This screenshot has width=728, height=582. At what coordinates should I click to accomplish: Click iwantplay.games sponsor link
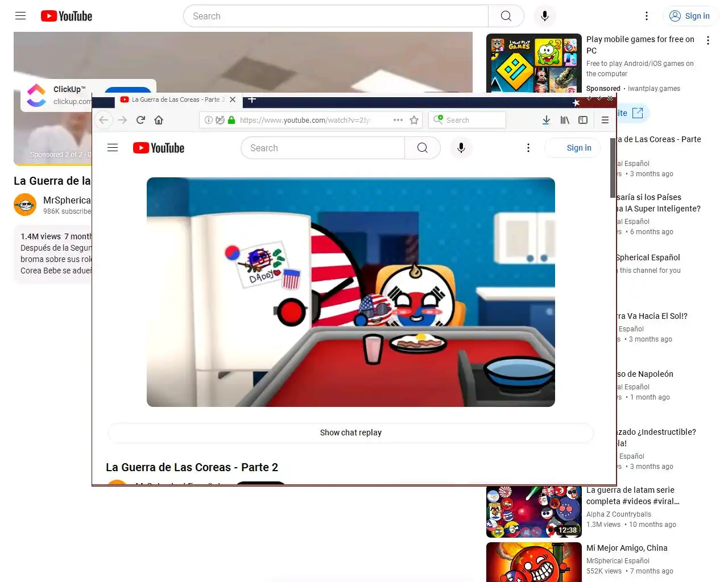pos(654,89)
